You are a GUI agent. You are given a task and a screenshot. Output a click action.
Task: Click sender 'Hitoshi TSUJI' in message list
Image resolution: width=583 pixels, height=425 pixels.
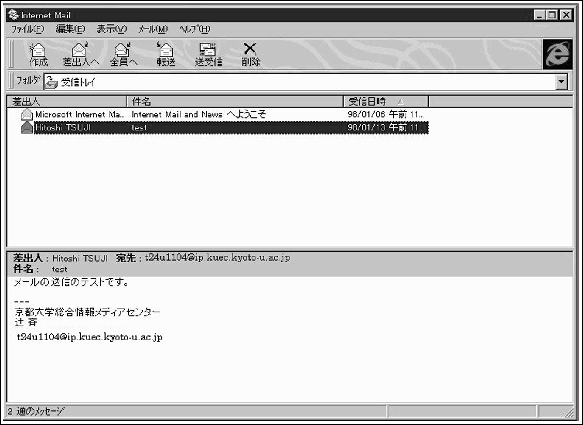[x=63, y=128]
